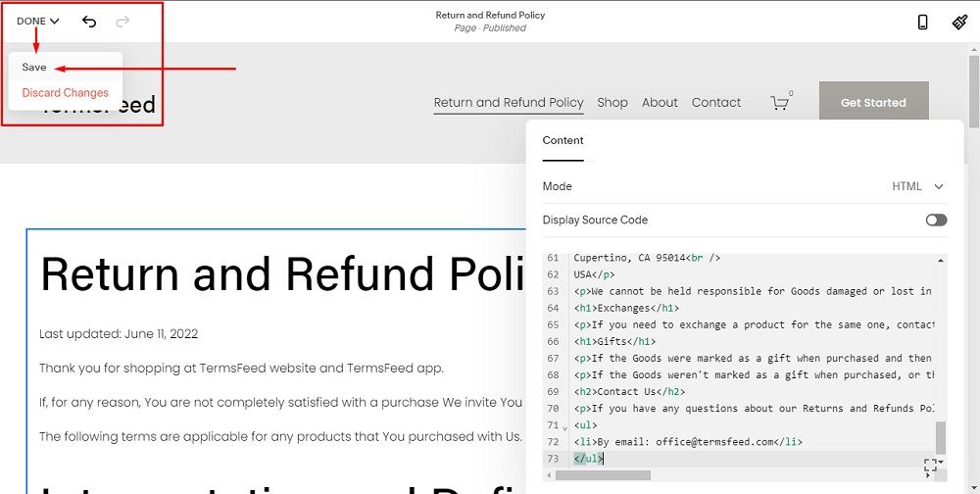
Task: Click the Exchanges h1 code line
Action: (x=626, y=309)
